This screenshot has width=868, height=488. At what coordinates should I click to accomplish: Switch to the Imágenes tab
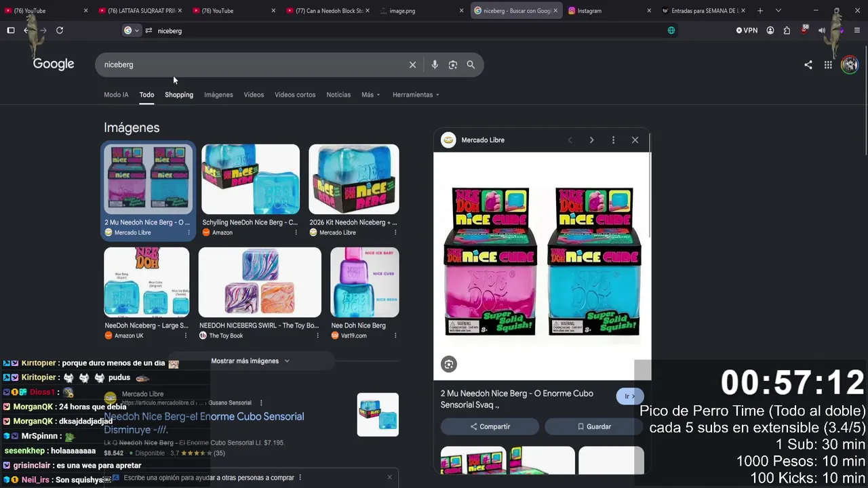218,95
